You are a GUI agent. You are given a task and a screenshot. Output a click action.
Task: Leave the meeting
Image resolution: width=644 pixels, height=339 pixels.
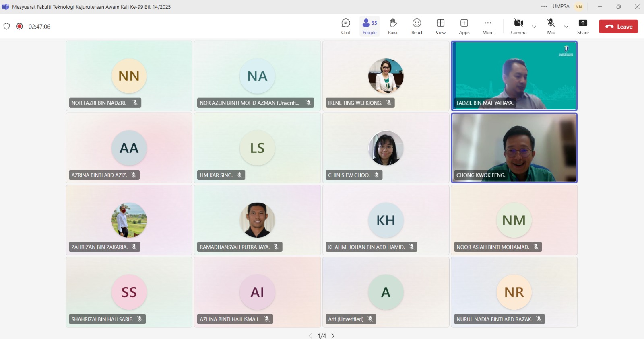tap(618, 27)
